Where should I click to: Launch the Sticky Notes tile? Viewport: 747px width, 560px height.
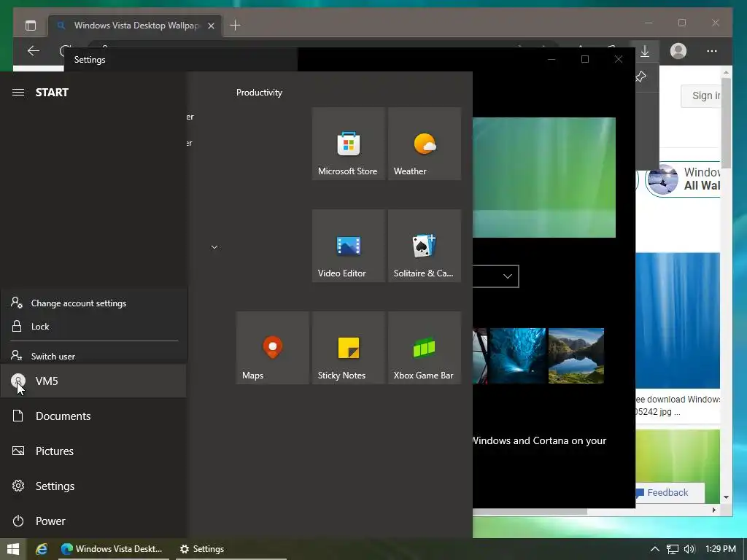pos(348,348)
